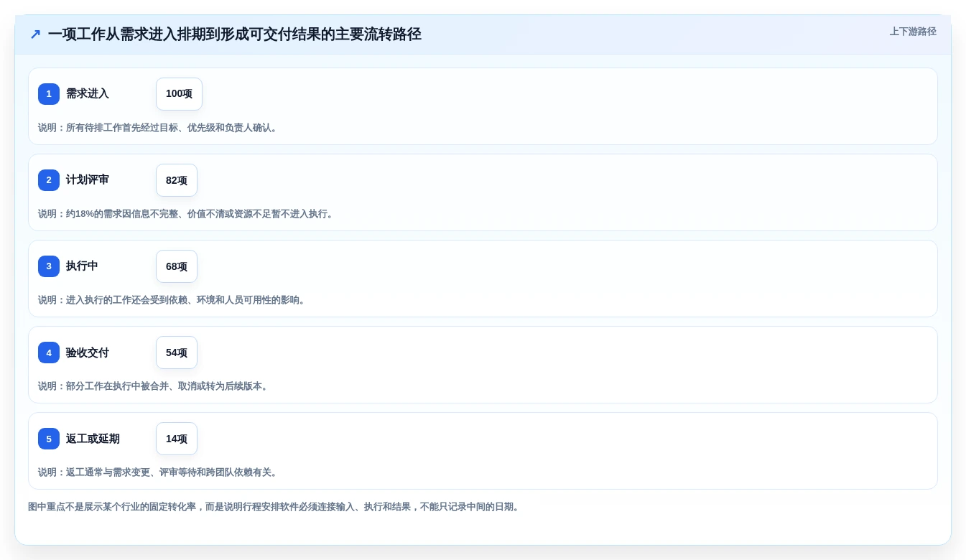966x560 pixels.
Task: Click the 计划评审 step label
Action: (88, 180)
